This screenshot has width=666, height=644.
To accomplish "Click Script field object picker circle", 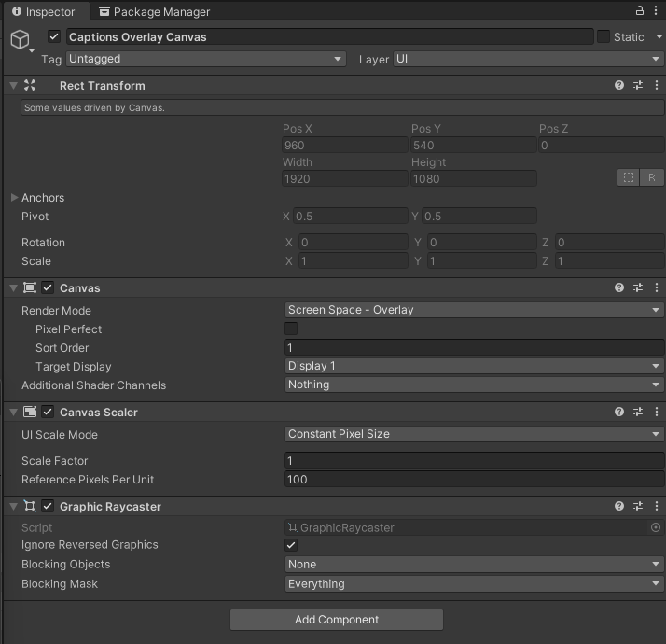I will click(655, 527).
